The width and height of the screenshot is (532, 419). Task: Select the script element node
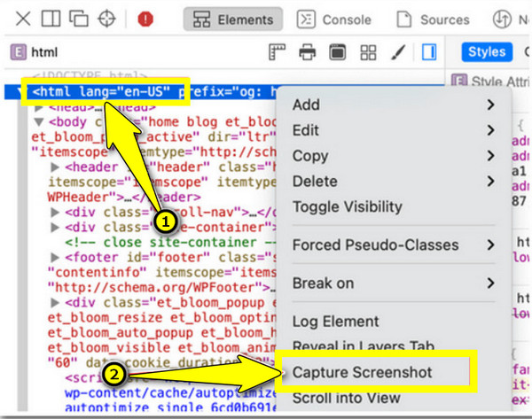click(x=169, y=393)
